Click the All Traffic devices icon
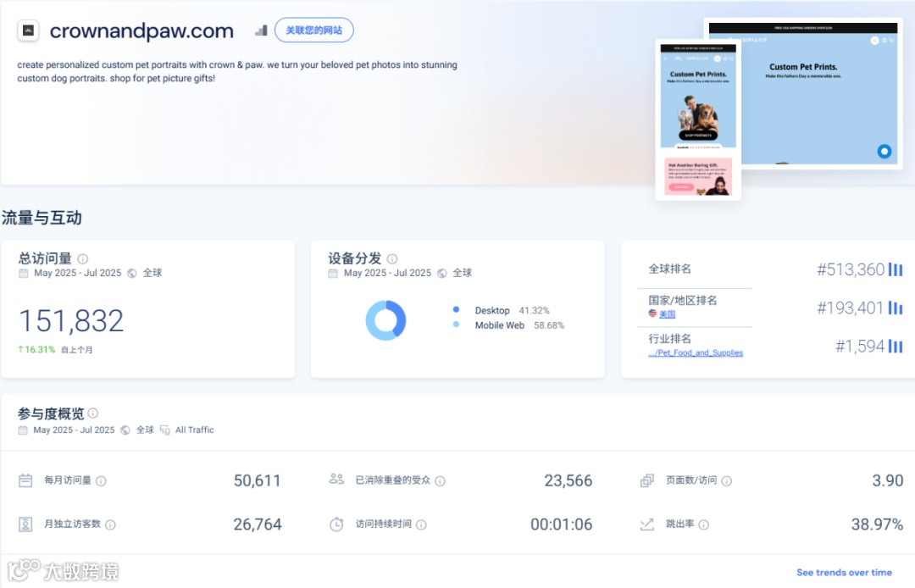Image resolution: width=915 pixels, height=588 pixels. (164, 430)
